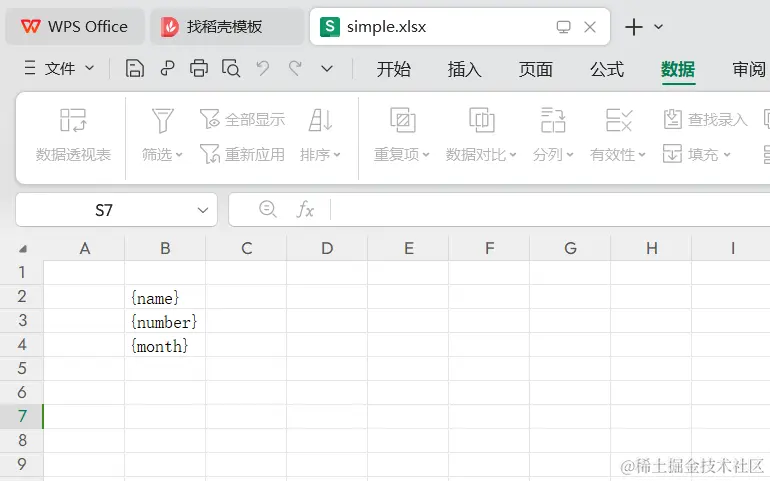Click the 筛选 funnel icon
The height and width of the screenshot is (481, 770).
click(163, 120)
